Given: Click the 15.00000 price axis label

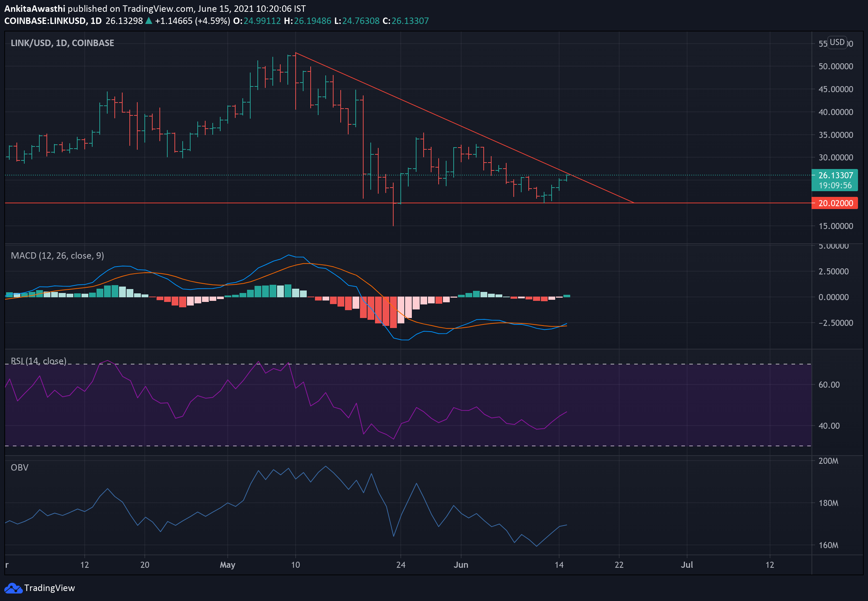Looking at the screenshot, I should pos(835,226).
